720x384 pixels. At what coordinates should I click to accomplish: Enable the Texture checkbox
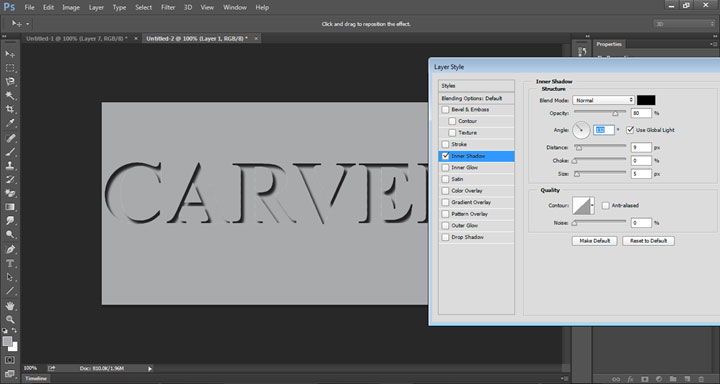tap(452, 133)
